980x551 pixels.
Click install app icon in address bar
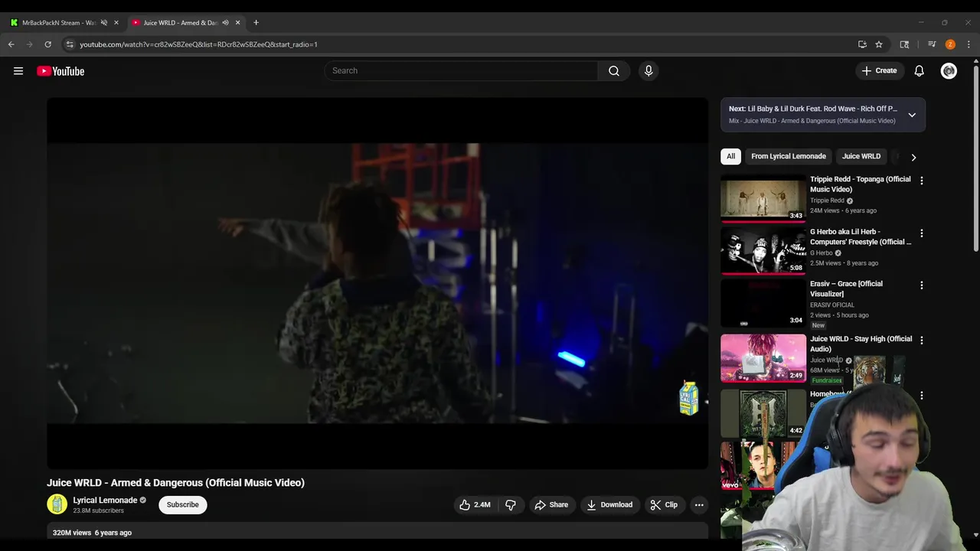pos(862,44)
